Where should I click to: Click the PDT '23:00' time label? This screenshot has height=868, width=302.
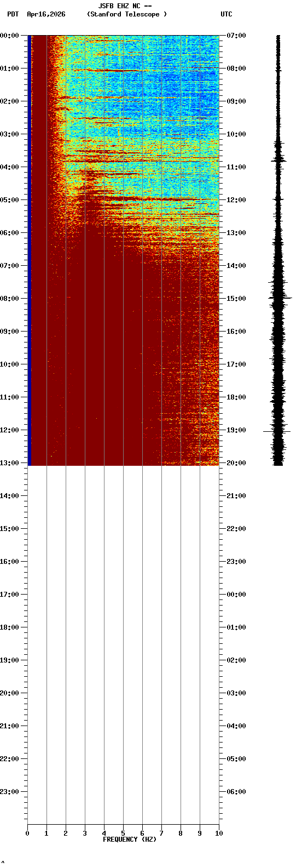pyautogui.click(x=9, y=792)
